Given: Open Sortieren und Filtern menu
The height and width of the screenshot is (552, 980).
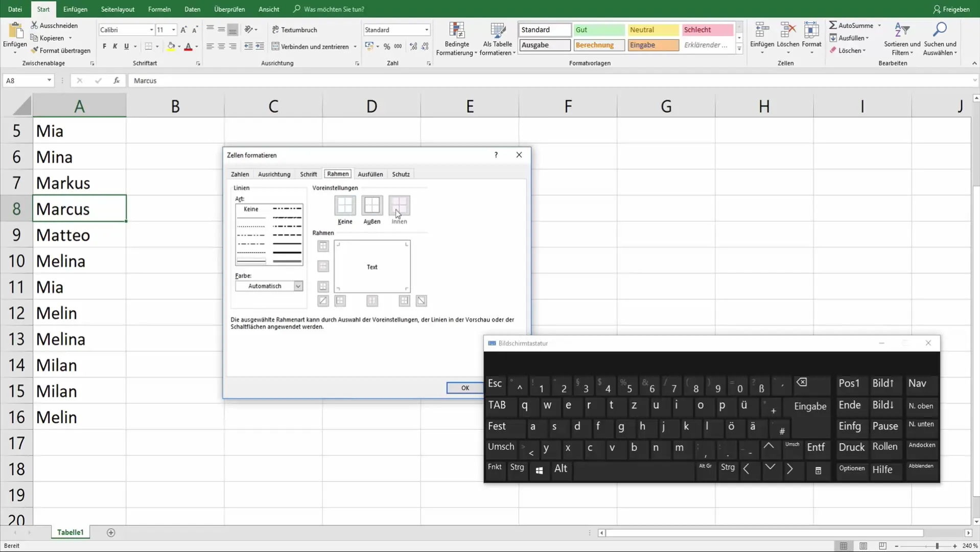Looking at the screenshot, I should point(902,39).
